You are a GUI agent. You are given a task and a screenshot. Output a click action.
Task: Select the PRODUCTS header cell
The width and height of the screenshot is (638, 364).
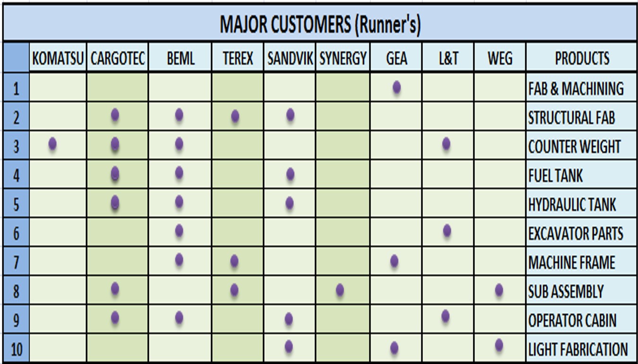(x=581, y=58)
